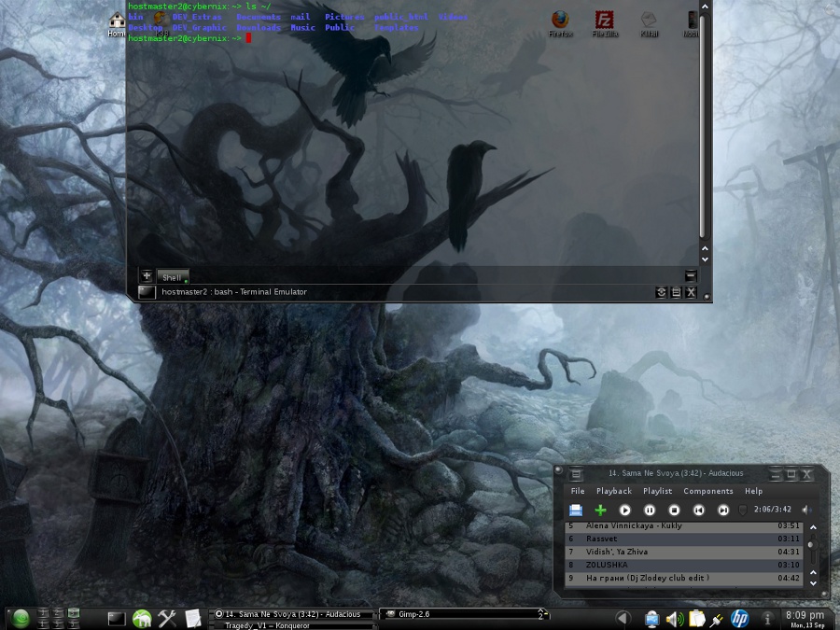Open network monitor tray icon
This screenshot has width=840, height=630.
tap(652, 619)
